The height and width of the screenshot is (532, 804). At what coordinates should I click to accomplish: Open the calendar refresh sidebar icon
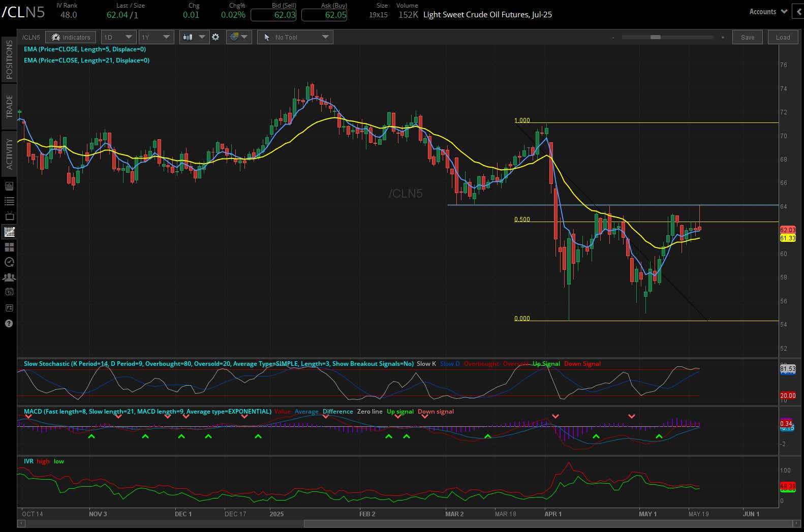9,292
